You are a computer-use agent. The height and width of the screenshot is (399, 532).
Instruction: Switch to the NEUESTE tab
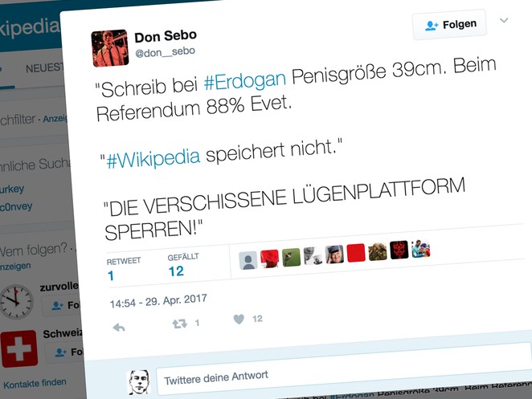point(44,68)
